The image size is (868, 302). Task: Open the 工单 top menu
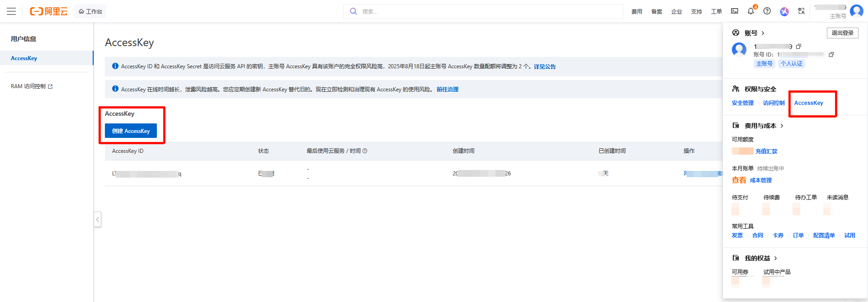(716, 12)
